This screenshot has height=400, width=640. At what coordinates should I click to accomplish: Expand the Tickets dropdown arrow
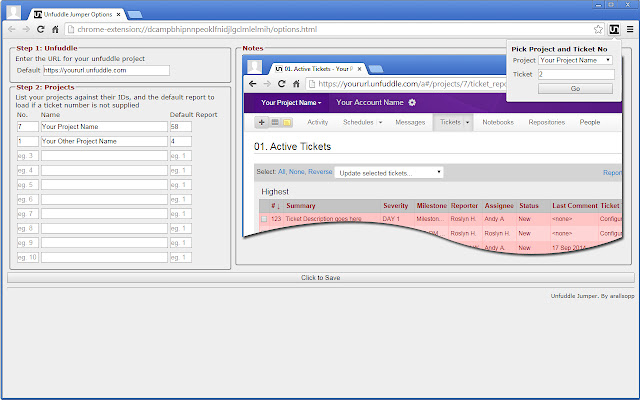(467, 122)
